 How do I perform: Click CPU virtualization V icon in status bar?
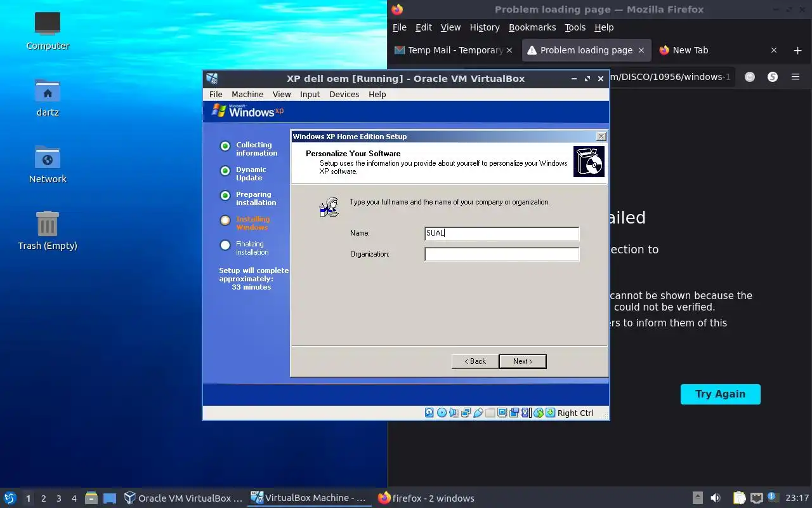[525, 413]
